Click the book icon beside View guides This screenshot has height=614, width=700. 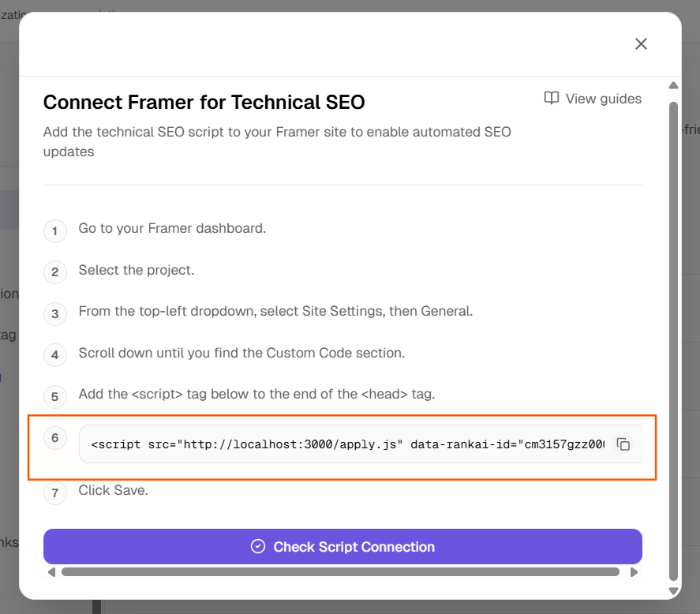[x=551, y=99]
